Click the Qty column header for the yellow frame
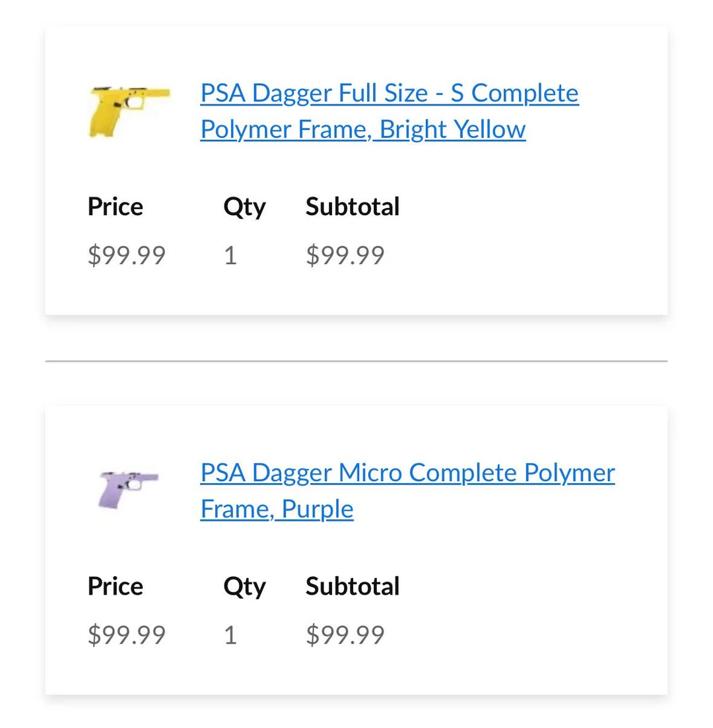Image resolution: width=713 pixels, height=728 pixels. pyautogui.click(x=244, y=206)
